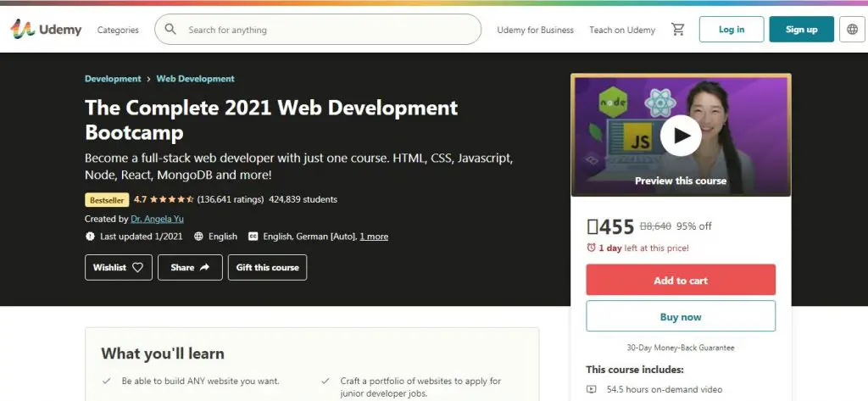Share this course
Image resolution: width=868 pixels, height=401 pixels.
pyautogui.click(x=190, y=267)
